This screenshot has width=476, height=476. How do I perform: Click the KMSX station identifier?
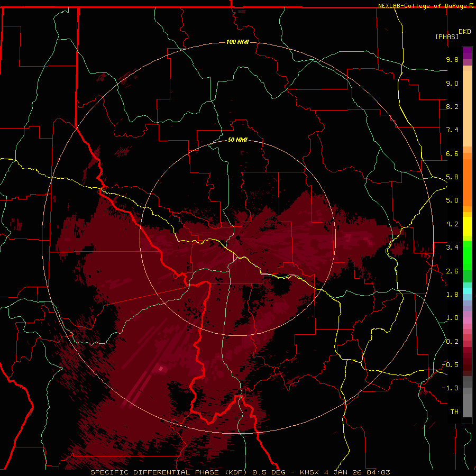click(310, 472)
